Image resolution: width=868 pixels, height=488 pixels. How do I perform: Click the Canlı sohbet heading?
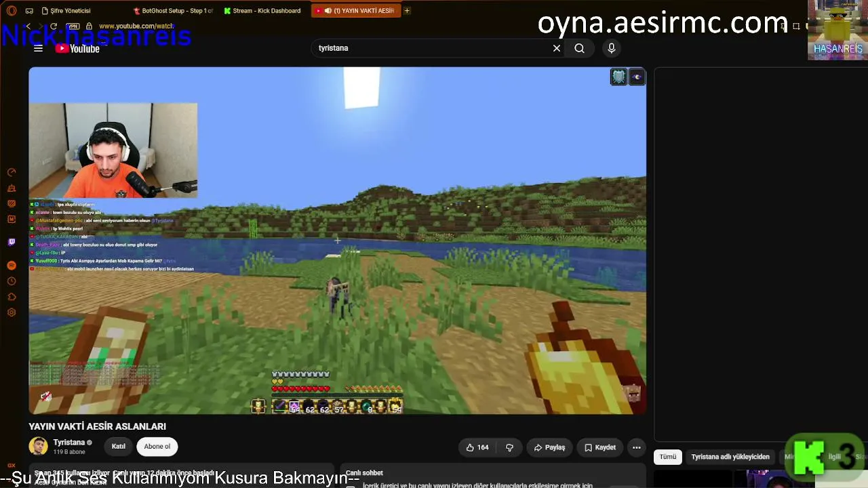click(364, 472)
